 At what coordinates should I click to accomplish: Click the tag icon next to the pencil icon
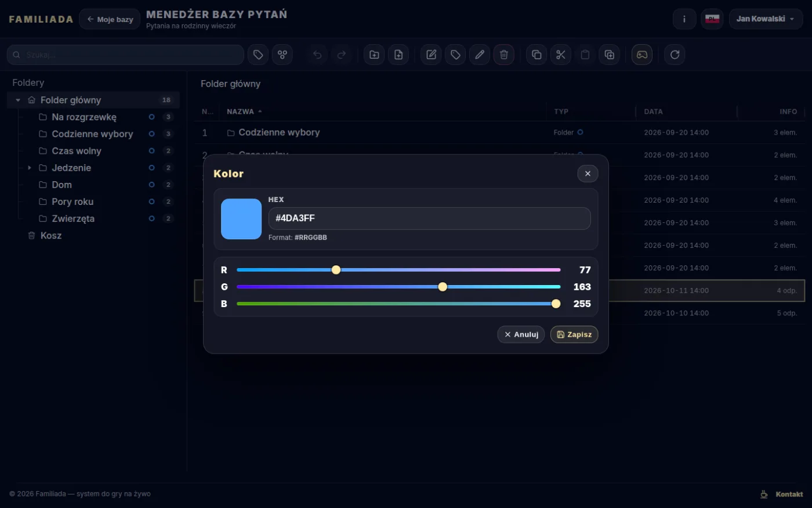click(455, 55)
